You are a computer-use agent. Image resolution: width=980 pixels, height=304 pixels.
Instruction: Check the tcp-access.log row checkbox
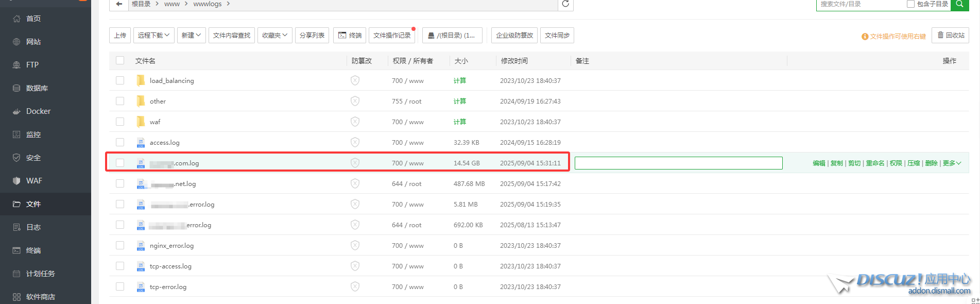point(120,266)
